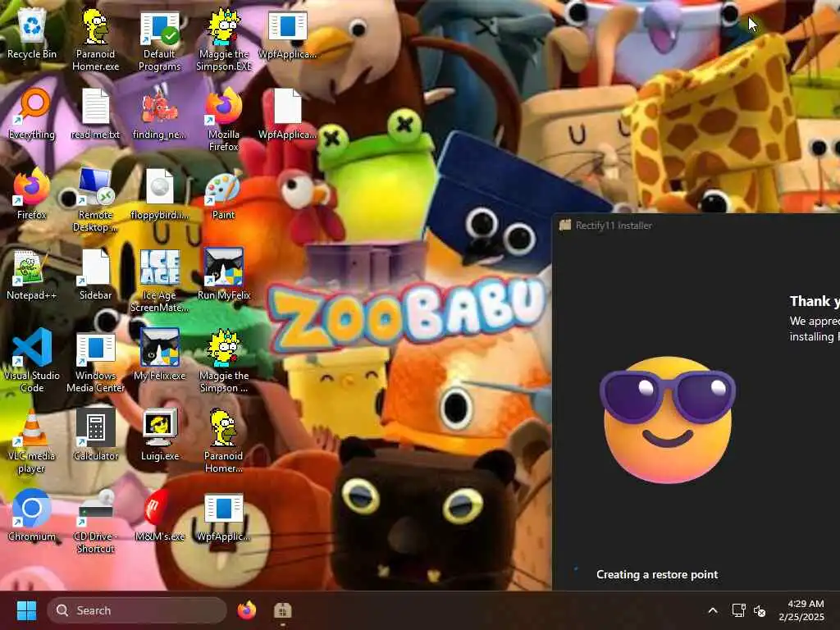Select the Luigi.exe icon
Viewport: 840px width, 630px height.
tap(159, 436)
